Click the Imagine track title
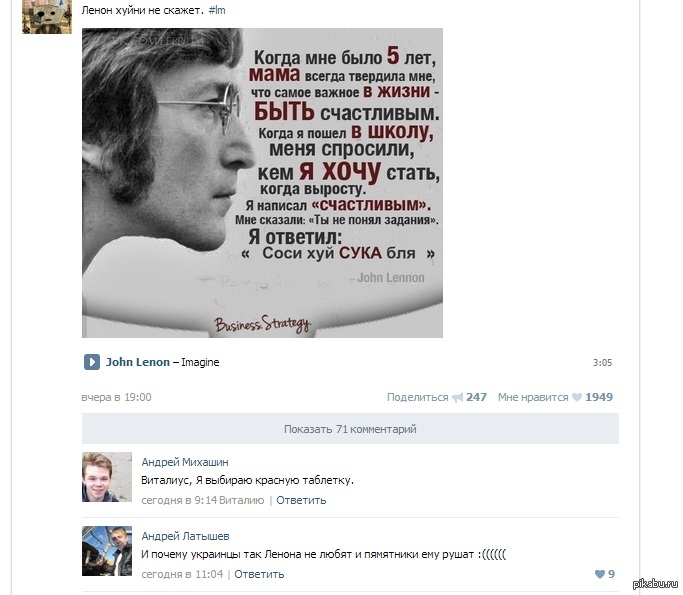Viewport: 683px width, 595px height. coord(200,362)
